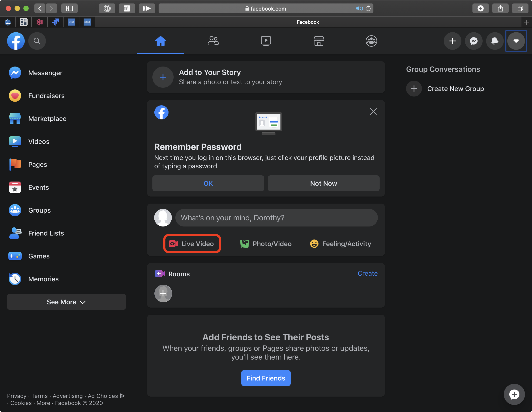Screen dimensions: 532x412
Task: Open the Marketplace tab in the top nav
Action: 319,41
